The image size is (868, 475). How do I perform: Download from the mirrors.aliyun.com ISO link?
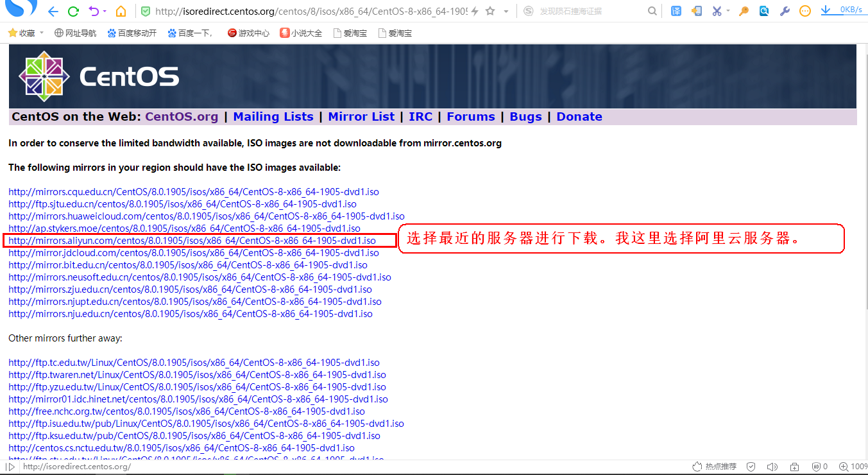pyautogui.click(x=192, y=241)
